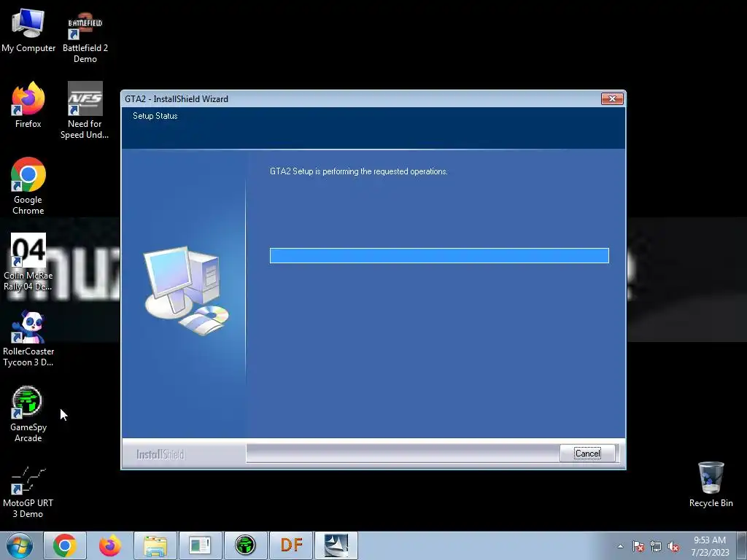Close the GTA2 InstallShield Wizard window
The width and height of the screenshot is (747, 560).
click(612, 98)
